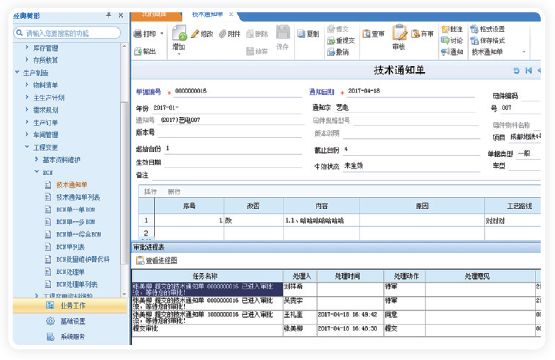Click the 审核 clipboard approval icon
This screenshot has height=360, width=555.
coord(400,32)
